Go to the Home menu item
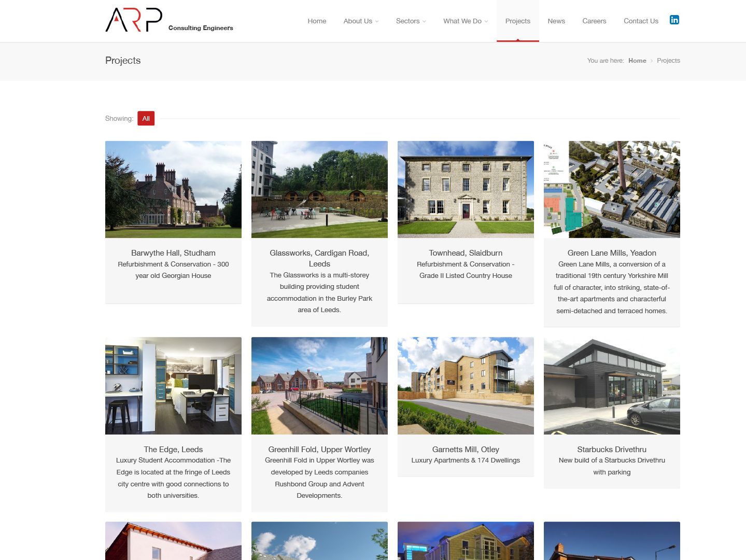746x560 pixels. [317, 21]
